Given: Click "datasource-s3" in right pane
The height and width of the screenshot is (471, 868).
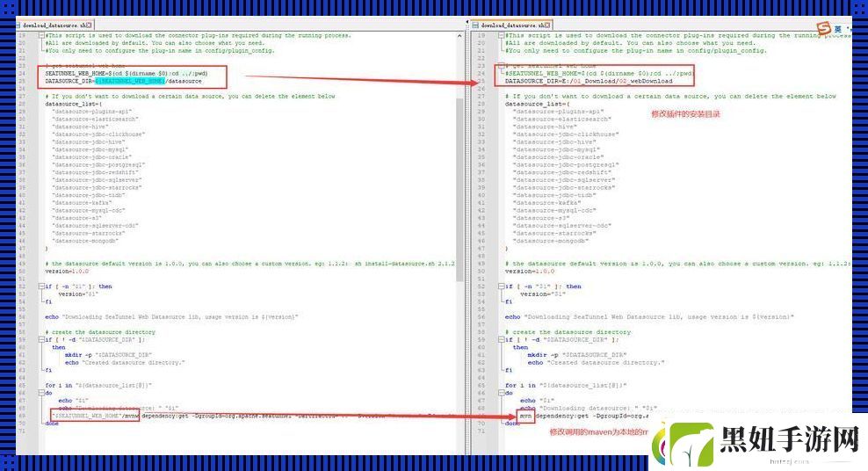Looking at the screenshot, I should (x=541, y=218).
